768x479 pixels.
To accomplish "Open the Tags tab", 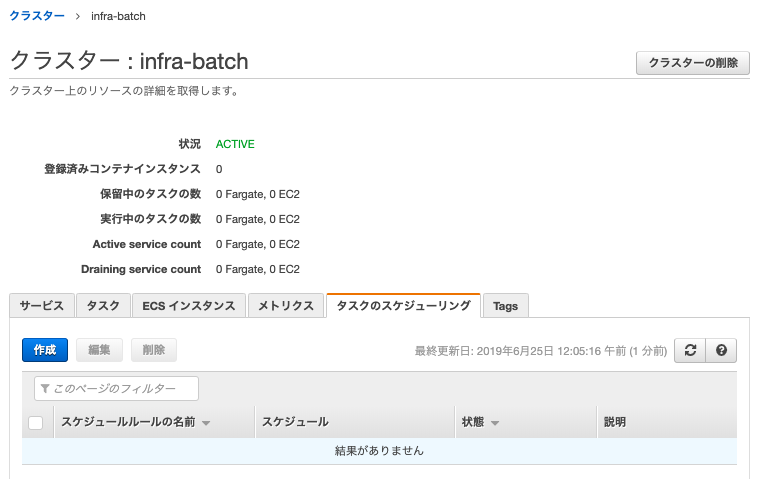I will pos(506,306).
